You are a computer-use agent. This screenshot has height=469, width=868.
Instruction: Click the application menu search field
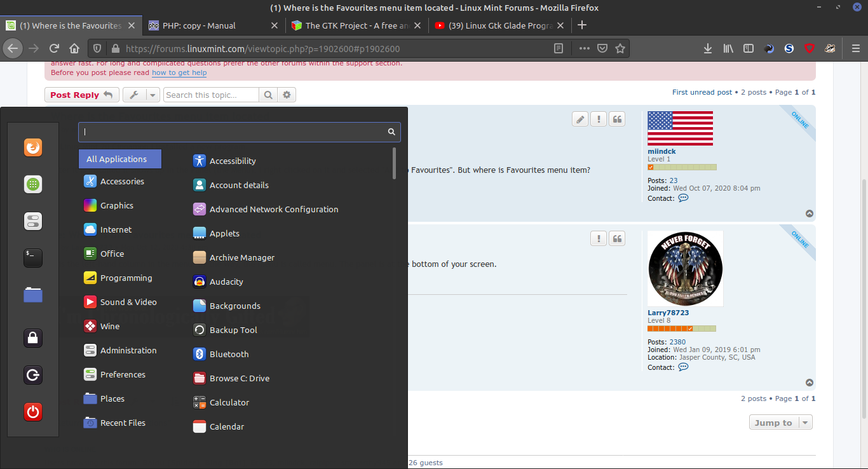tap(240, 132)
